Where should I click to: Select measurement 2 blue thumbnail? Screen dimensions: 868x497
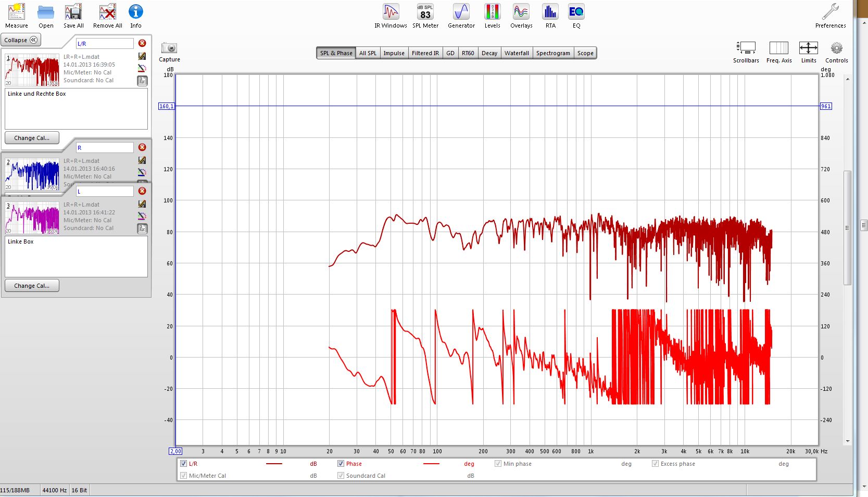tap(32, 174)
